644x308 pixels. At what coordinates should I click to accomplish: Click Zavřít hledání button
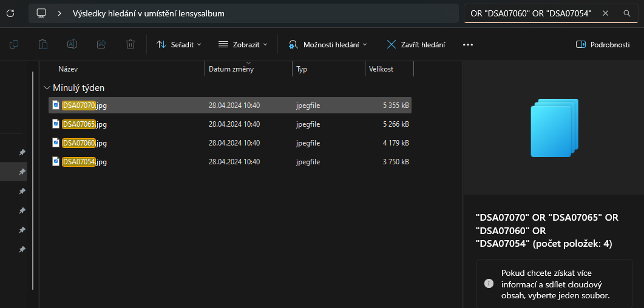tap(416, 45)
